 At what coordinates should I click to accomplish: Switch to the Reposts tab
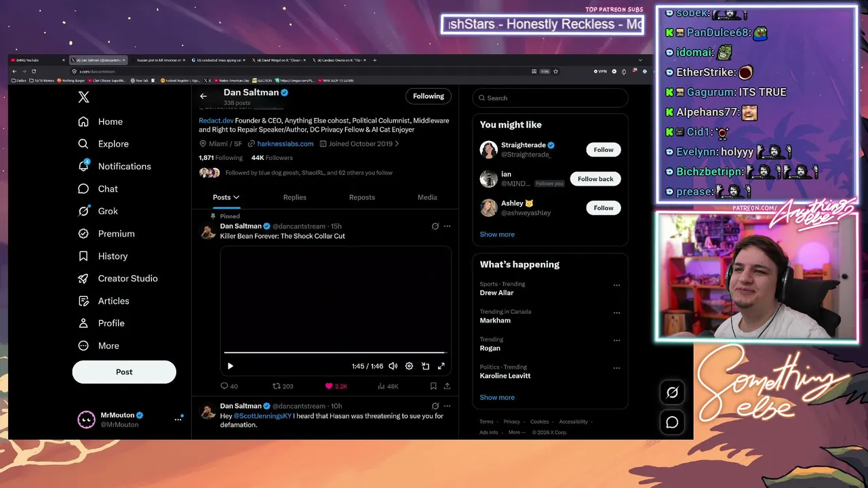[362, 197]
